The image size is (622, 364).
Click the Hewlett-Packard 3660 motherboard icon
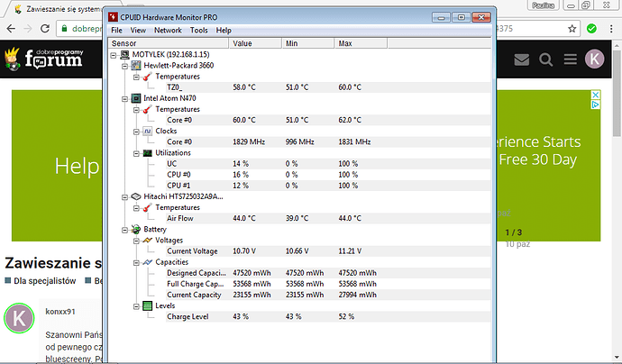tap(135, 66)
